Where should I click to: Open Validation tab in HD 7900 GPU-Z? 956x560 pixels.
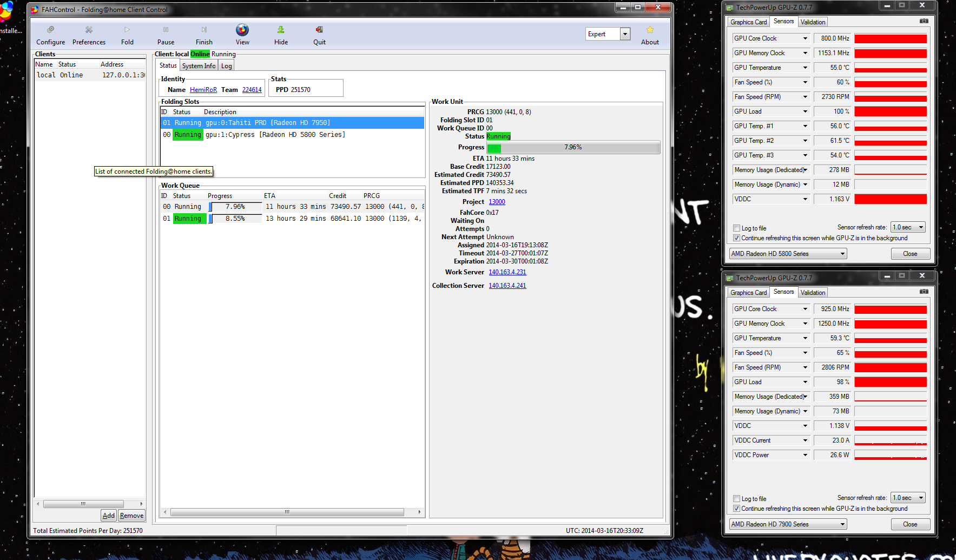coord(813,293)
